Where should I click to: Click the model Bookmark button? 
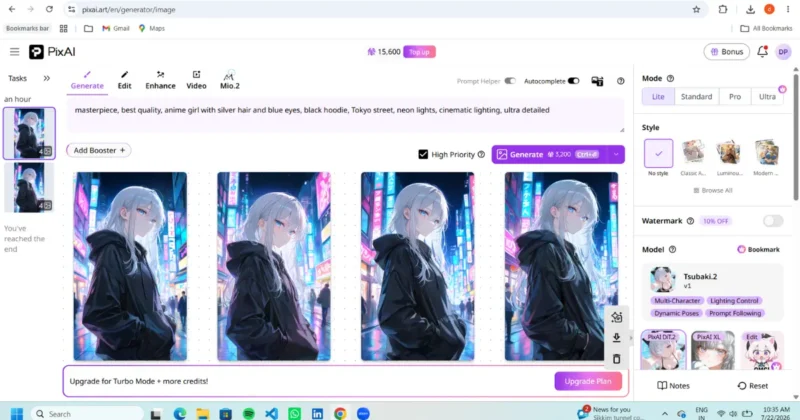click(758, 250)
